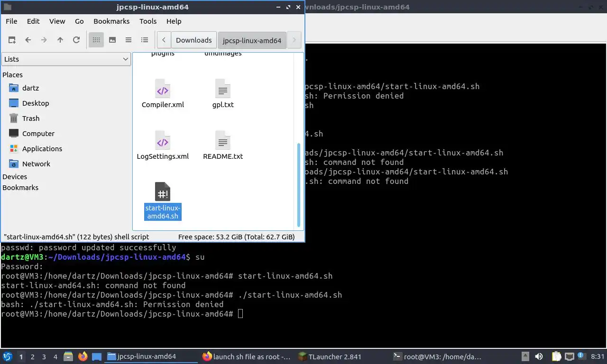
Task: Go forward in folder history
Action: (44, 40)
